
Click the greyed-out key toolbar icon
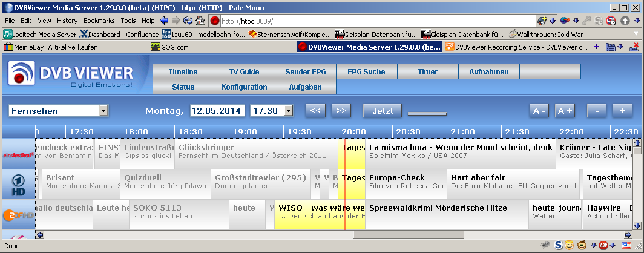587,21
